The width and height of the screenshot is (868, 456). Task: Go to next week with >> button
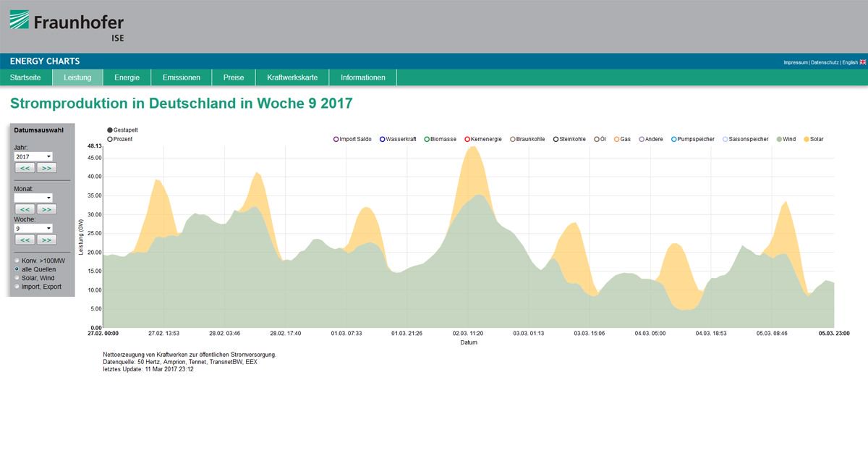pos(46,240)
